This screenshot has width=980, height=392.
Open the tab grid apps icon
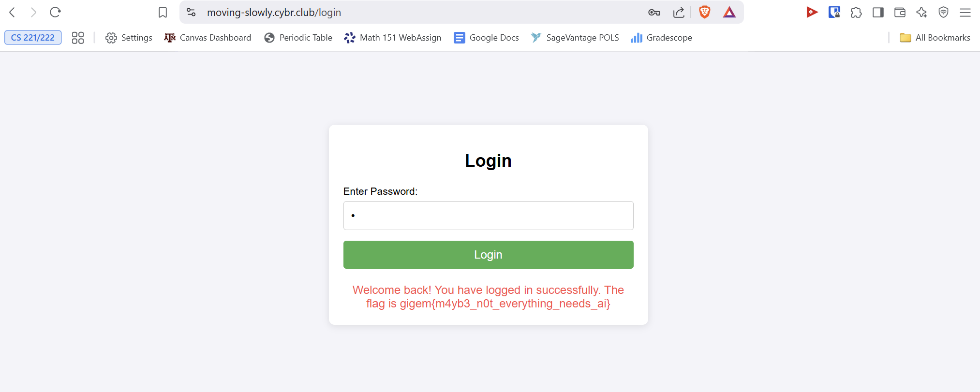[78, 38]
